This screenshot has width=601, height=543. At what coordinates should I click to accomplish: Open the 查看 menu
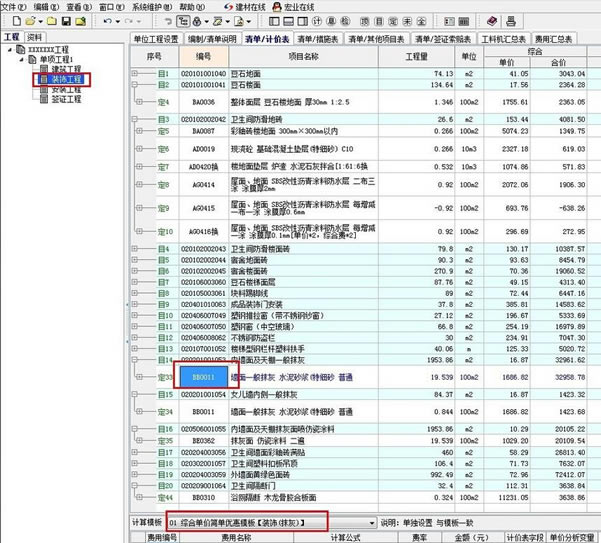click(x=79, y=7)
